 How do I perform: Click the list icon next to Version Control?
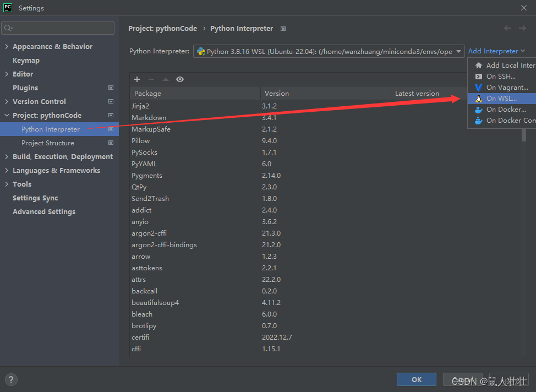[x=111, y=101]
